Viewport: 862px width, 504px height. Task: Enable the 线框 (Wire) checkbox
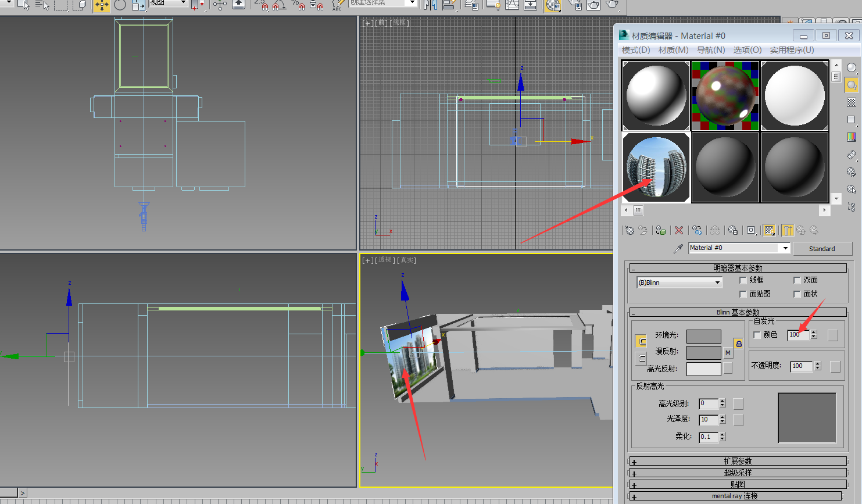click(x=743, y=280)
